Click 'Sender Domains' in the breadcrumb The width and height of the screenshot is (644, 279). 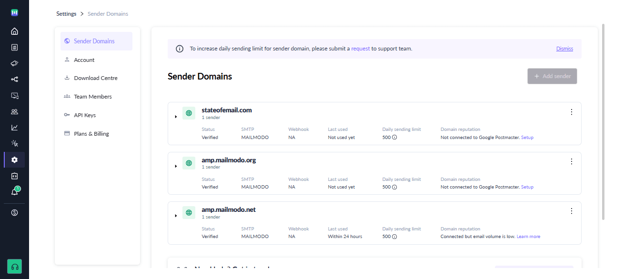(x=108, y=14)
